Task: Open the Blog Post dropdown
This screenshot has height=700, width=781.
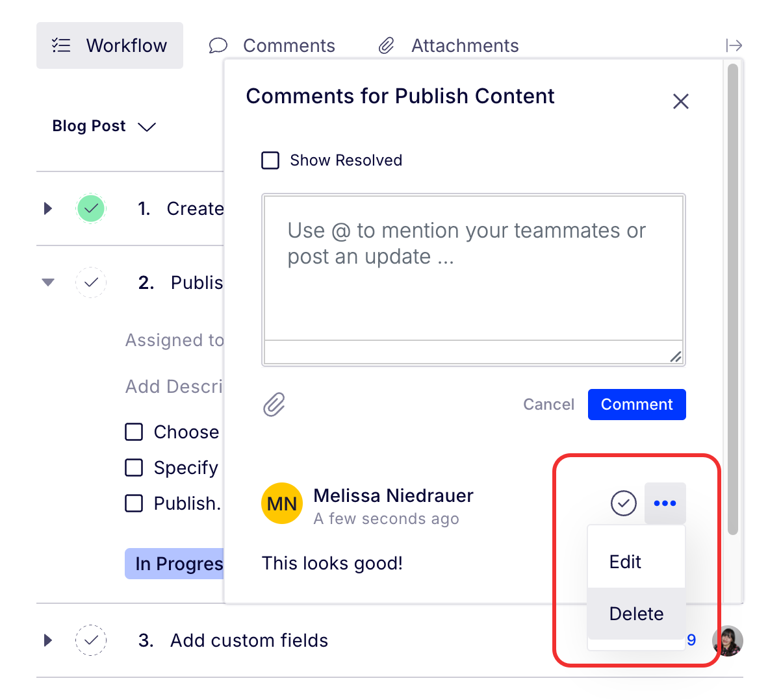Action: (x=104, y=126)
